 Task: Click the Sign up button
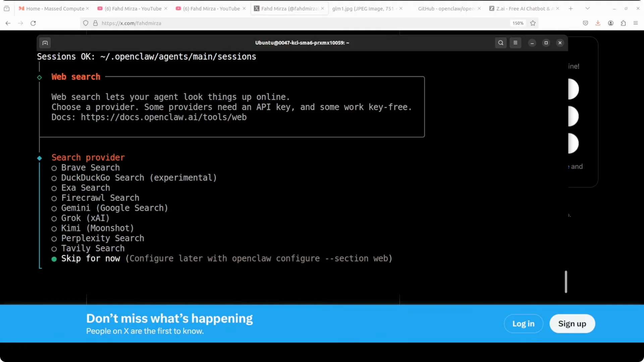[572, 324]
